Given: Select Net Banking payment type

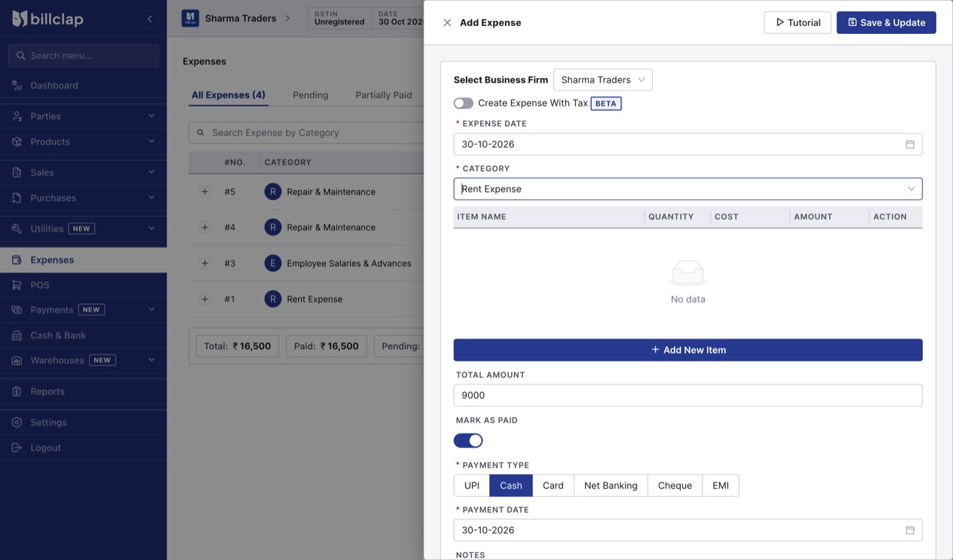Looking at the screenshot, I should pyautogui.click(x=611, y=485).
